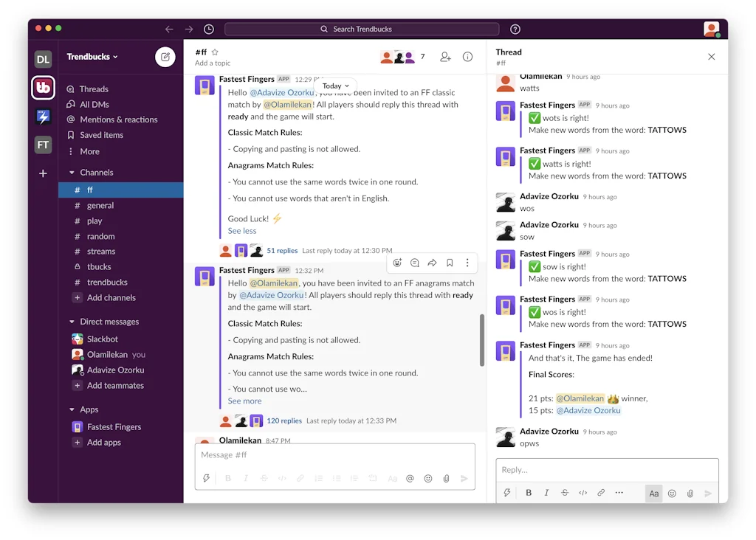Open the Mentions & reactions view

120,119
